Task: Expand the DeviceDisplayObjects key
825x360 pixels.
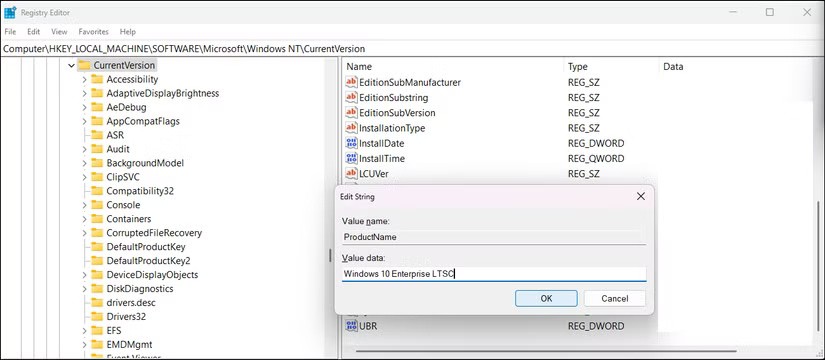Action: click(84, 275)
